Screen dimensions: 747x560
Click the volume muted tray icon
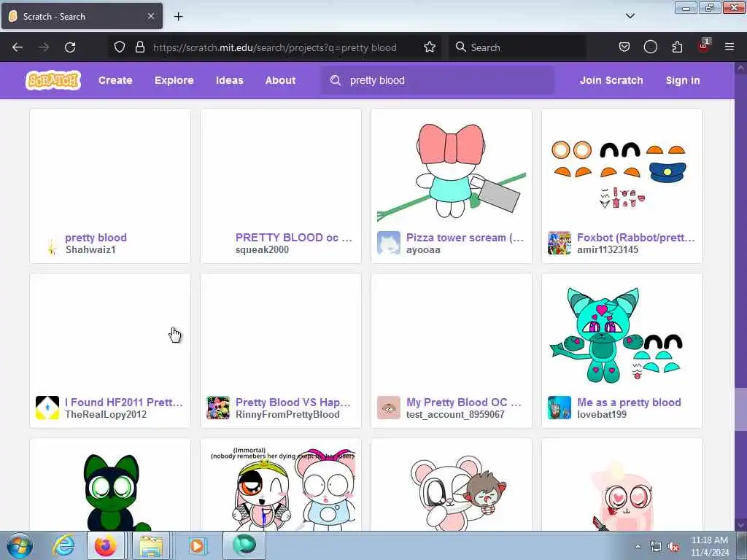[x=673, y=547]
